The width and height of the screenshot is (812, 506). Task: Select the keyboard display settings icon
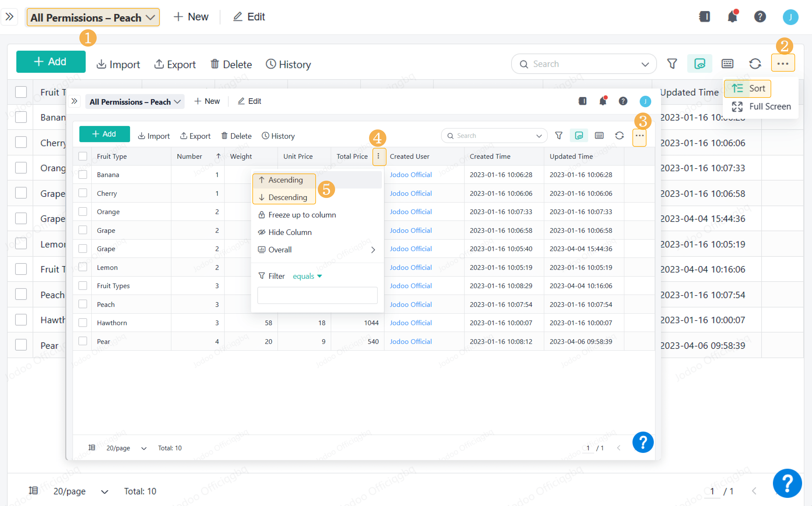click(x=599, y=136)
